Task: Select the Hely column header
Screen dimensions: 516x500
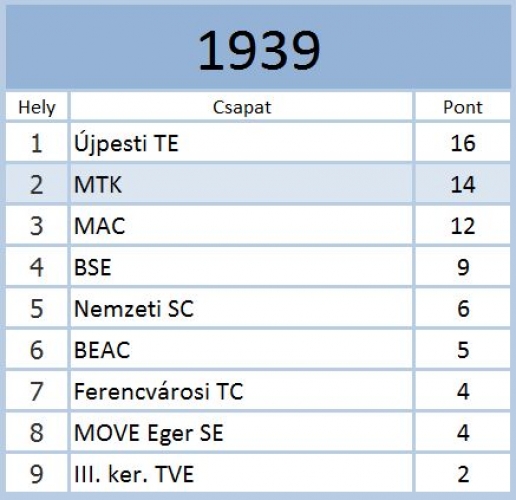Action: (x=37, y=107)
